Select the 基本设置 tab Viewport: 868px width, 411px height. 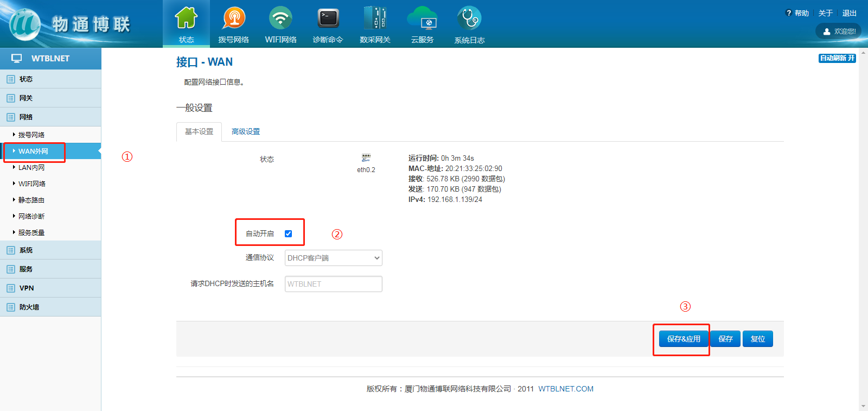(x=199, y=132)
